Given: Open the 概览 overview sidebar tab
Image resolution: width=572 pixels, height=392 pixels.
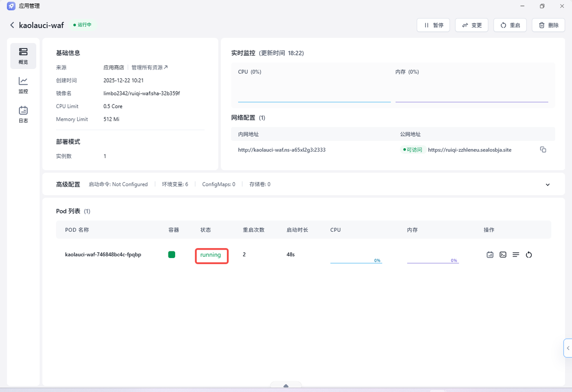Looking at the screenshot, I should pyautogui.click(x=23, y=56).
